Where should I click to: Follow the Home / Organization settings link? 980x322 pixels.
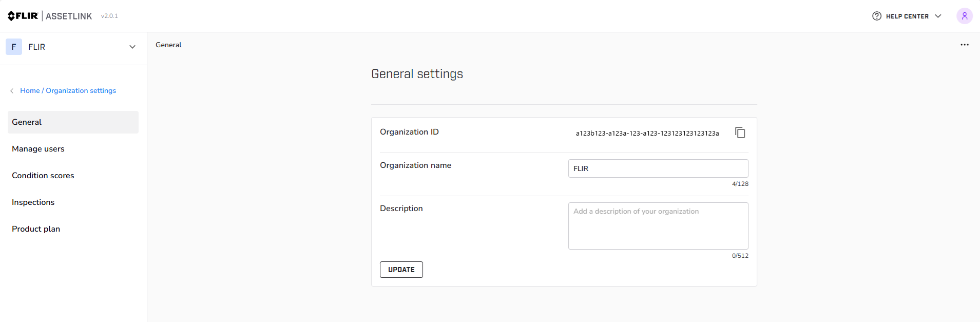pyautogui.click(x=68, y=91)
